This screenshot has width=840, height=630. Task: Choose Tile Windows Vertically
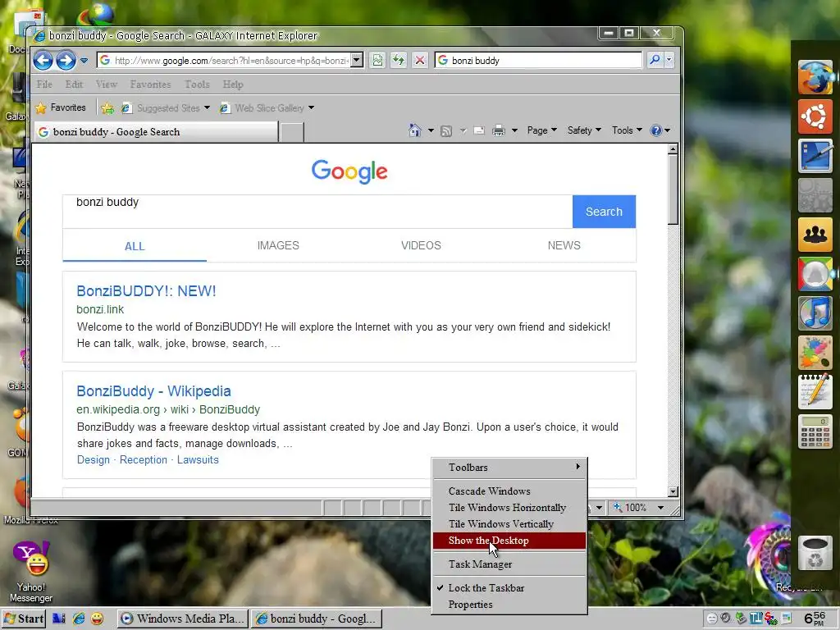[x=509, y=524]
